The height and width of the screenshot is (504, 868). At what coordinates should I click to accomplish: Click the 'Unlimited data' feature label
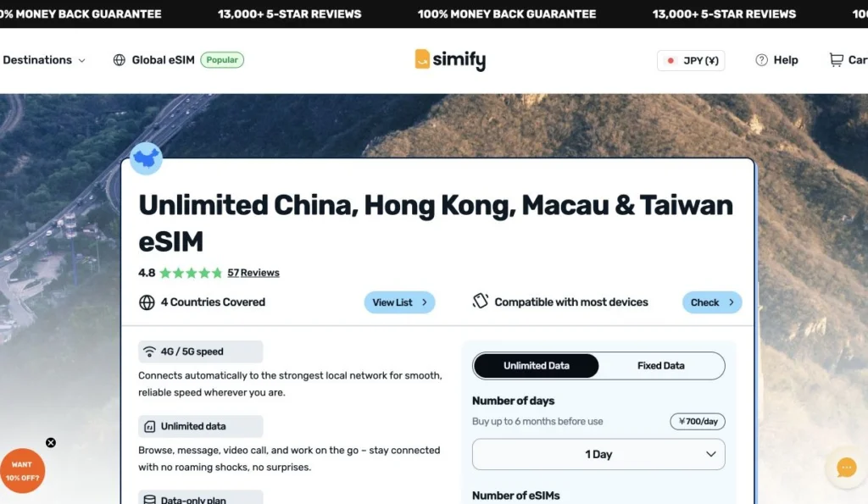tap(193, 427)
